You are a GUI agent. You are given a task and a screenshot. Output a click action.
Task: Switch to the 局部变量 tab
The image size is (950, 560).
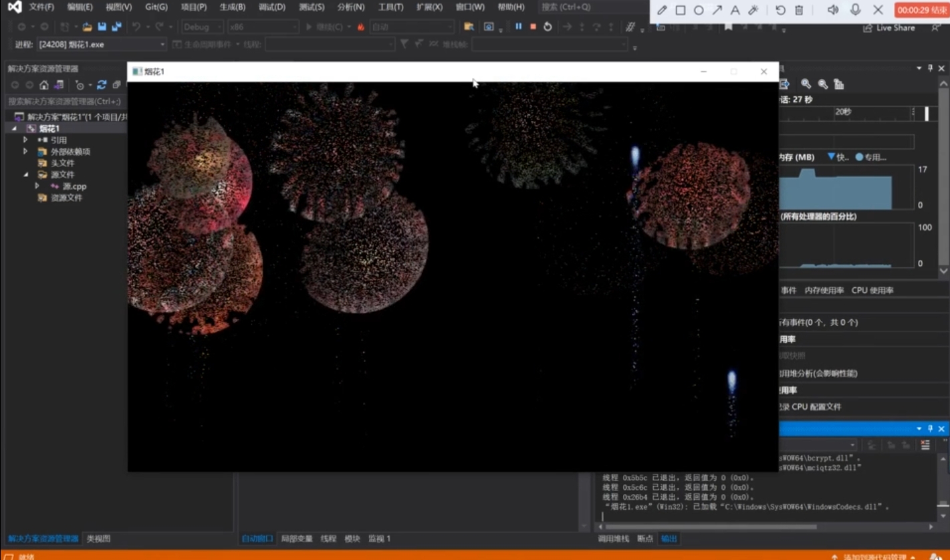(296, 539)
